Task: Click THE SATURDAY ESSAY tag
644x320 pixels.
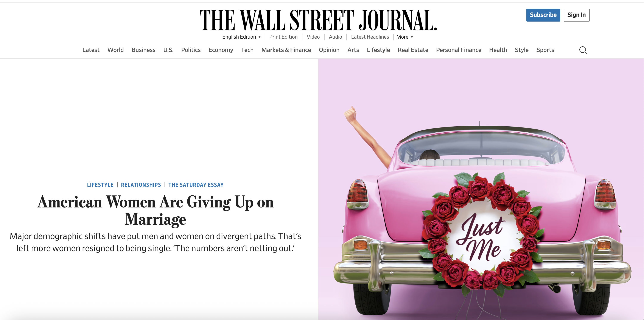Action: point(196,185)
